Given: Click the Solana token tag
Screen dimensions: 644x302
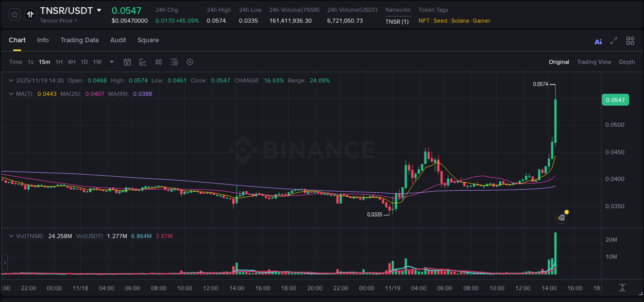Looking at the screenshot, I should click(x=459, y=21).
